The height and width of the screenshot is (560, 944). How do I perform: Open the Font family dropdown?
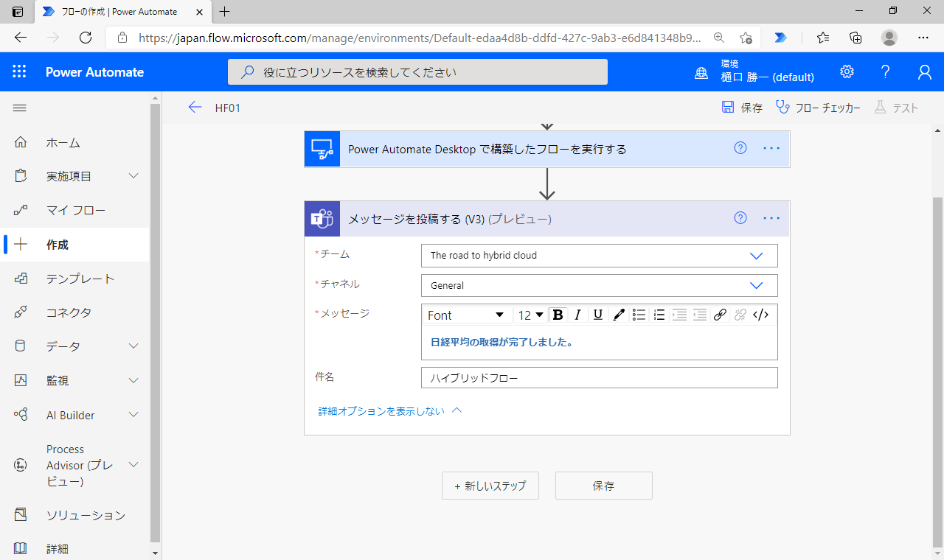pyautogui.click(x=465, y=315)
